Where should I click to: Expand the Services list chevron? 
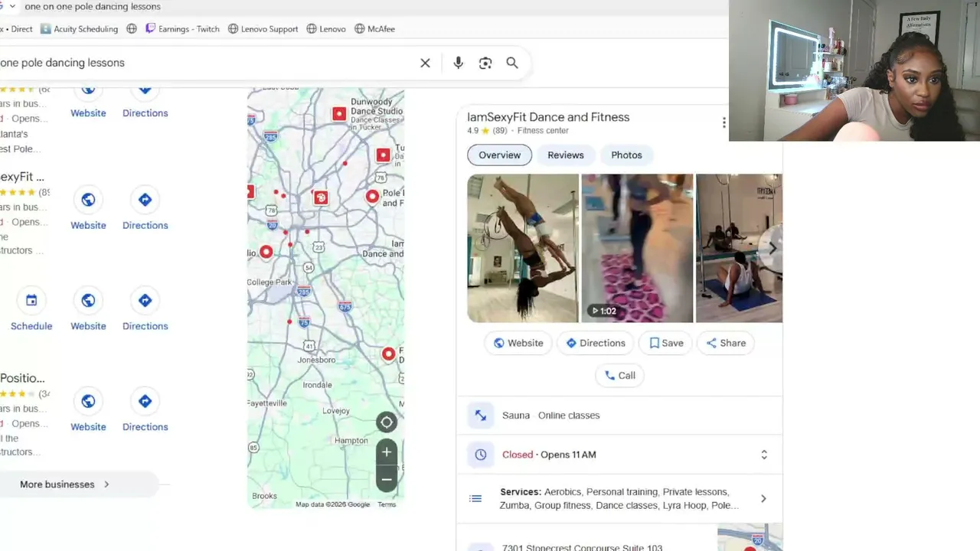coord(763,499)
